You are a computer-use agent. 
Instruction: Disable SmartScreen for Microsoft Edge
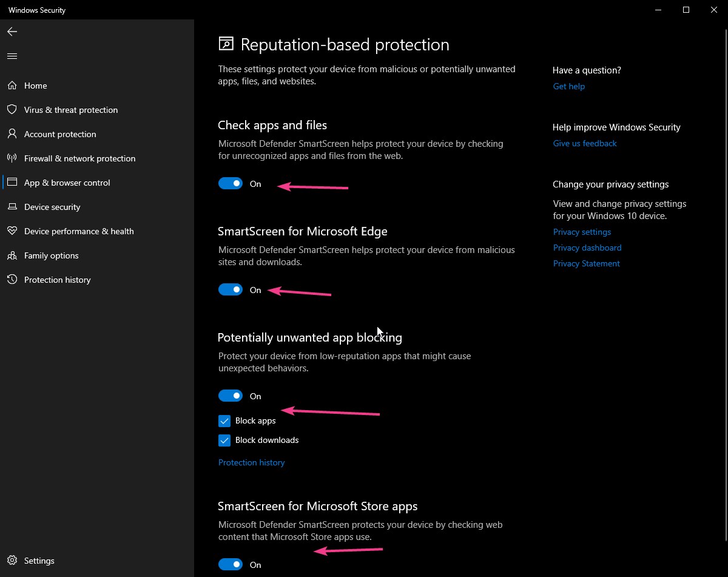click(x=231, y=289)
